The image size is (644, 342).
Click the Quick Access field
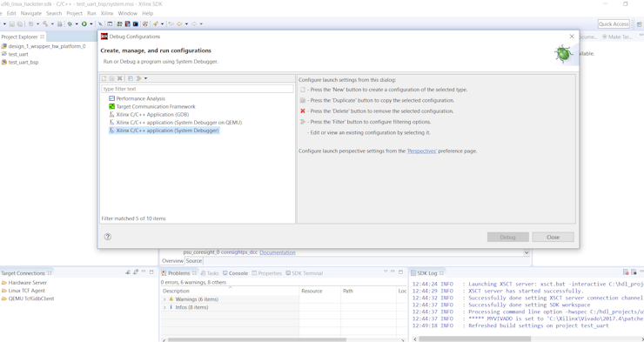tap(614, 23)
